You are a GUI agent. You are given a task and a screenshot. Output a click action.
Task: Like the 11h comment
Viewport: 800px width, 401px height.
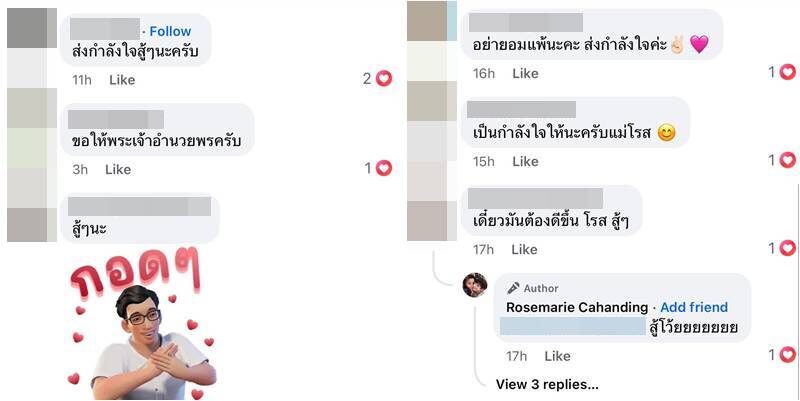click(x=122, y=80)
